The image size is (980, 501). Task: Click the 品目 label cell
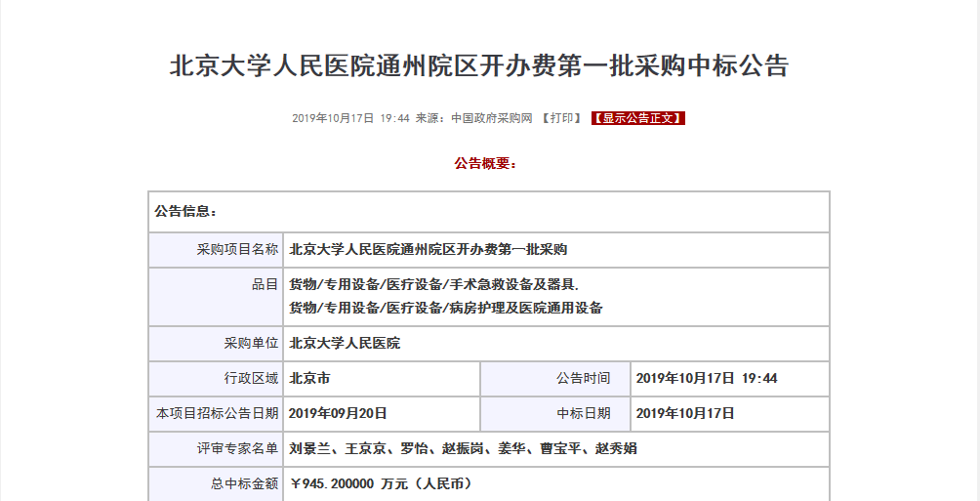(217, 297)
